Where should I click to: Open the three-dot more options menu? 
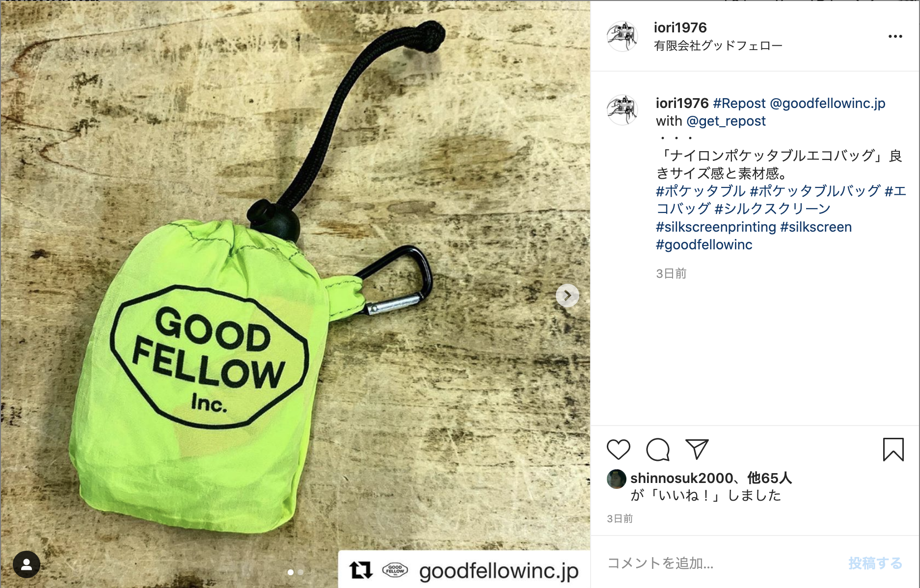895,36
